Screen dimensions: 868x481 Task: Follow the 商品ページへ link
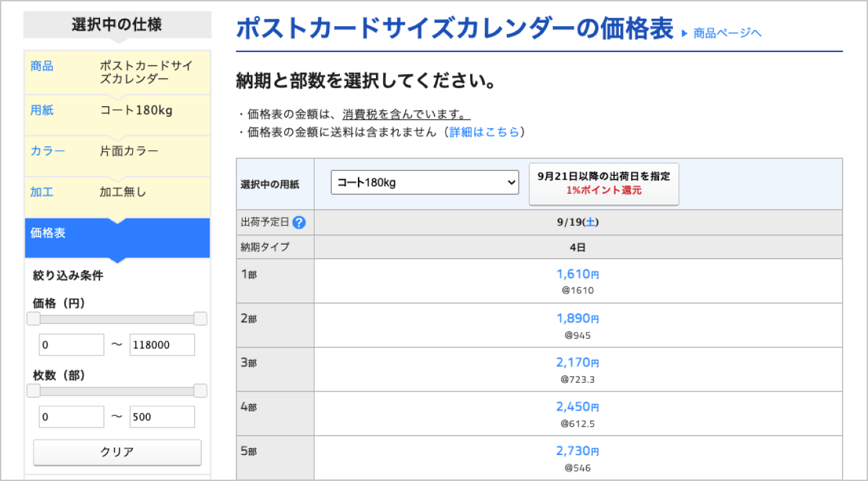tap(727, 33)
